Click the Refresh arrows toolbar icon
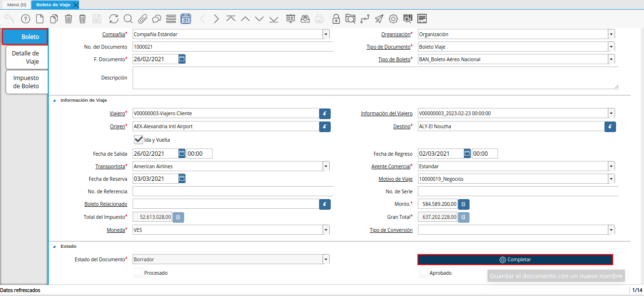Viewport: 644px width, 296px height. click(x=114, y=19)
